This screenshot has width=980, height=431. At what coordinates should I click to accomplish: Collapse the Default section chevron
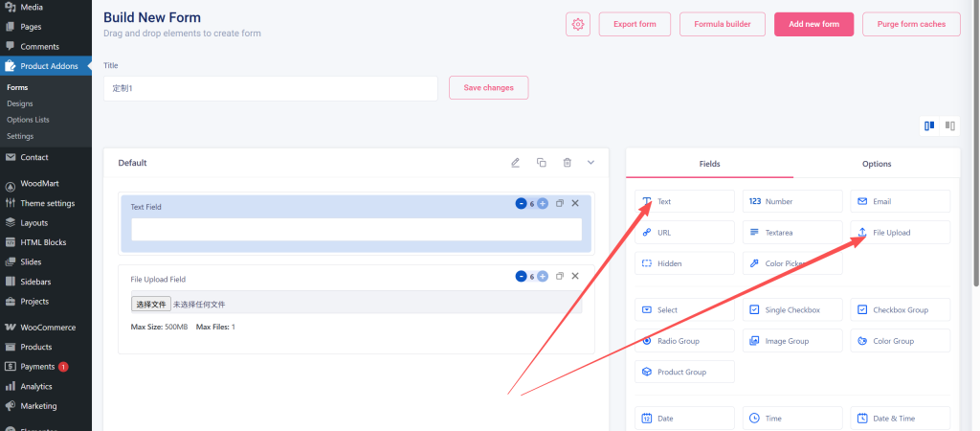pos(590,163)
